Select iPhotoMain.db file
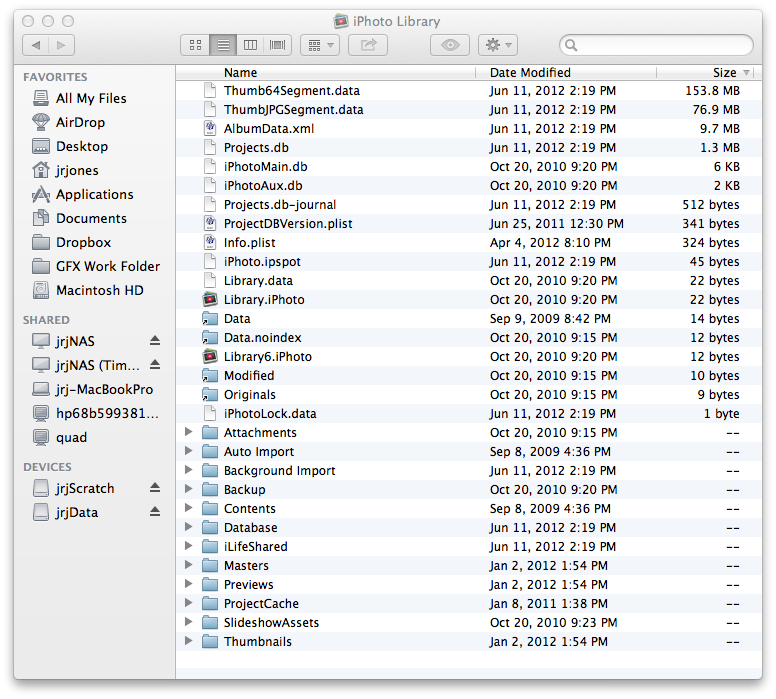776x699 pixels. coord(469,166)
